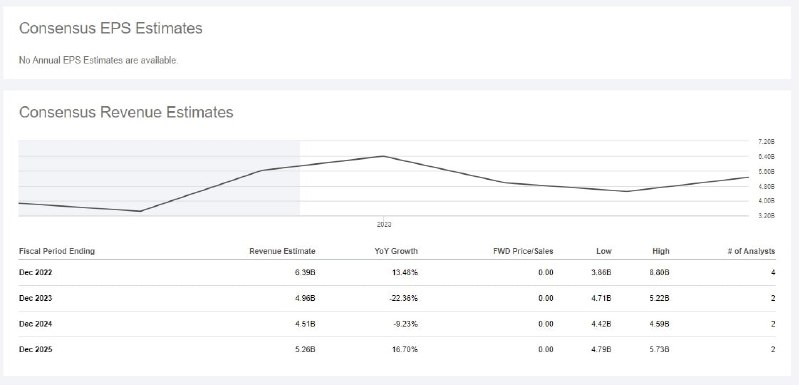Select the Dec 2025 fiscal period row
This screenshot has height=385, width=800.
point(397,350)
